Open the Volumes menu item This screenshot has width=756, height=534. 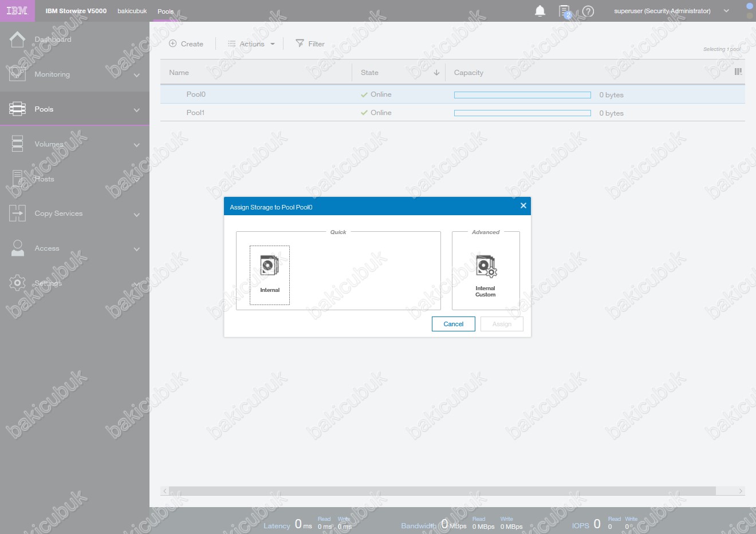click(49, 144)
